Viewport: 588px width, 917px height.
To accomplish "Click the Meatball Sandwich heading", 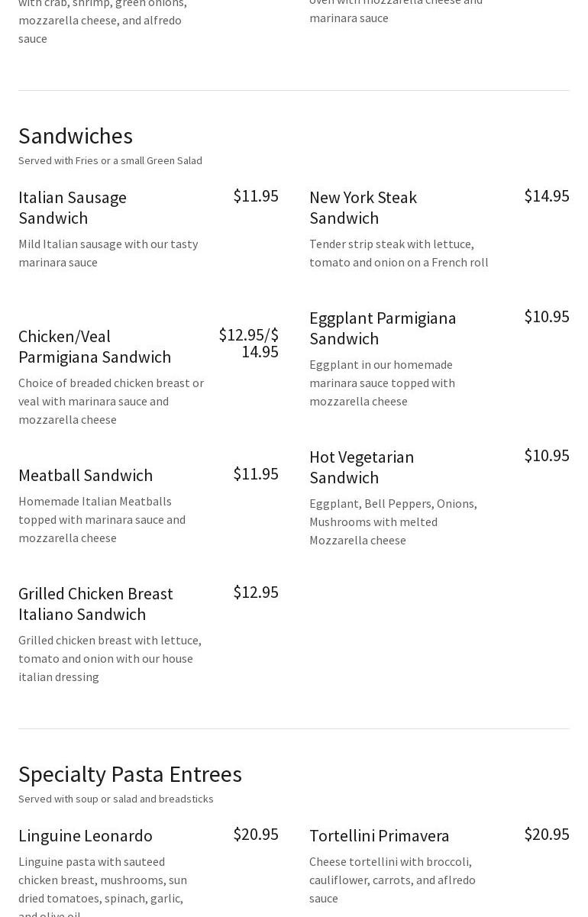I will coord(86,475).
